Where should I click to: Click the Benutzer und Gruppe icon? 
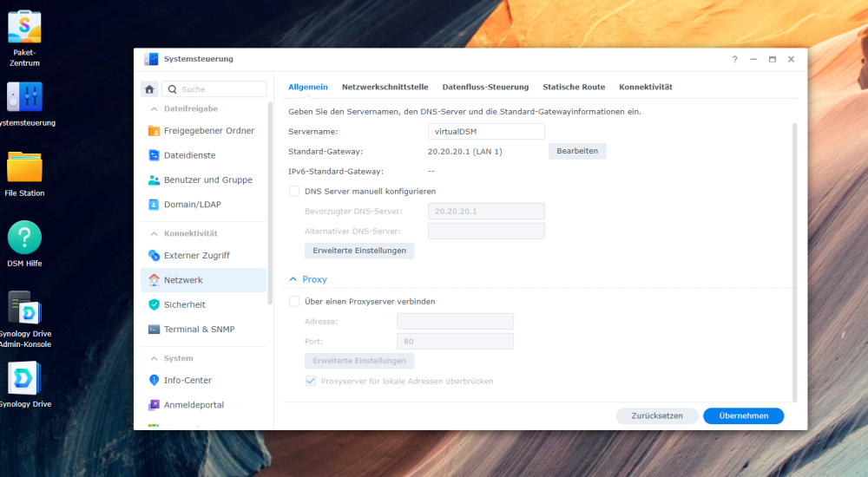(x=154, y=180)
